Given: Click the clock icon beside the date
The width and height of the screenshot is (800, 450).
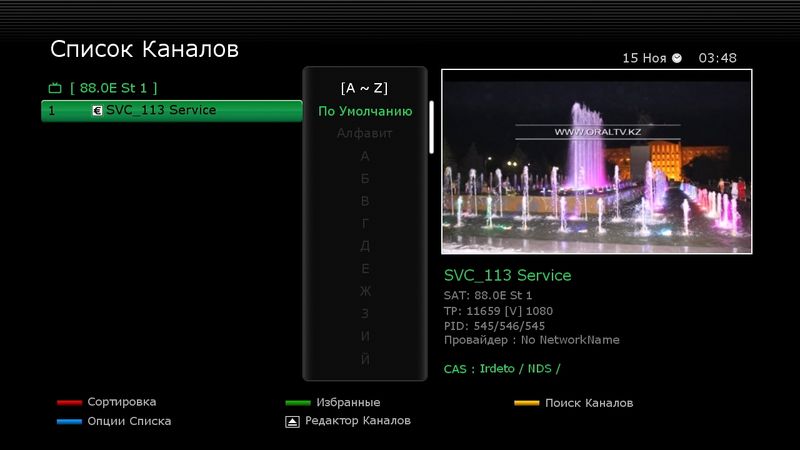Looking at the screenshot, I should (x=677, y=58).
